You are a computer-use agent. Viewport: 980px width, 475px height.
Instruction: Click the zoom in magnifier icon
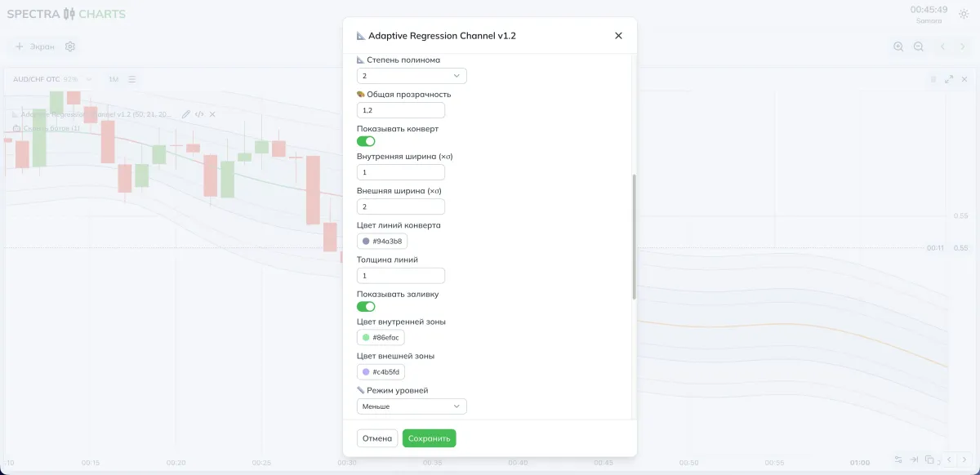(898, 47)
